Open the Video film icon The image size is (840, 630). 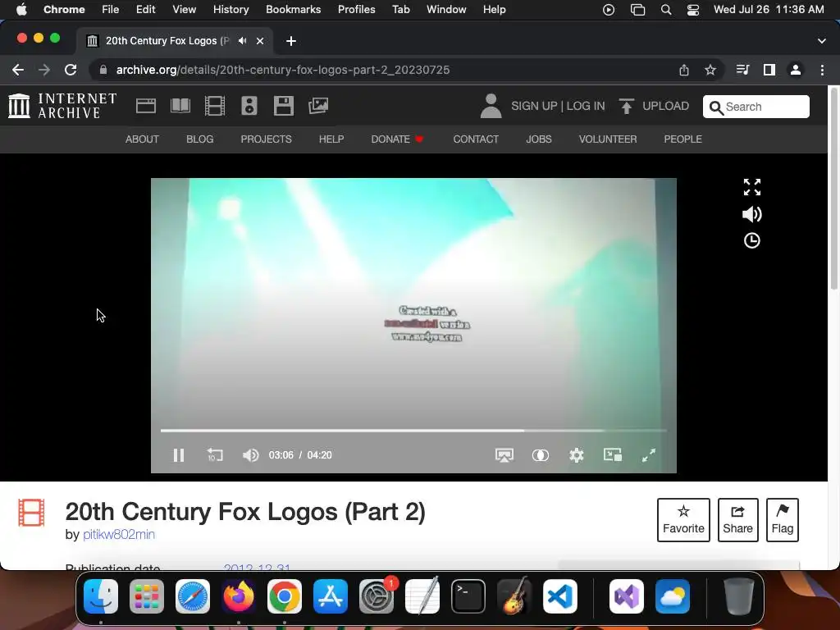[x=215, y=106]
